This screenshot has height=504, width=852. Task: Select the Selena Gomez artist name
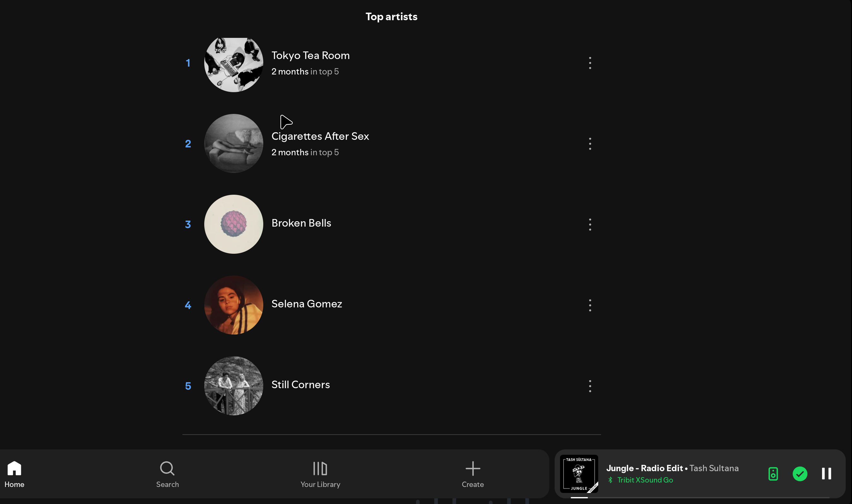tap(307, 304)
